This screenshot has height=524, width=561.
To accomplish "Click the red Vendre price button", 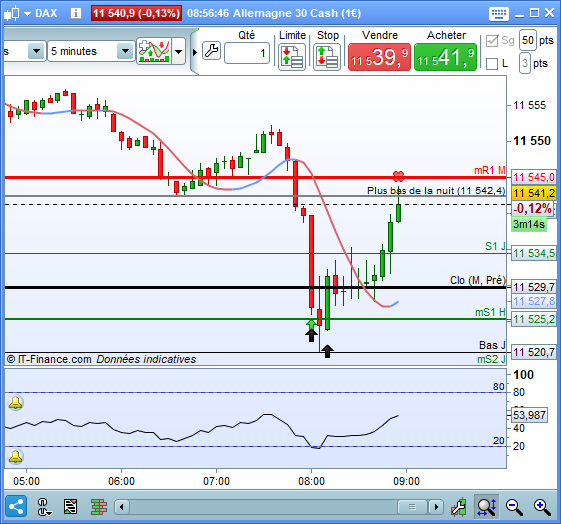I will tap(379, 57).
